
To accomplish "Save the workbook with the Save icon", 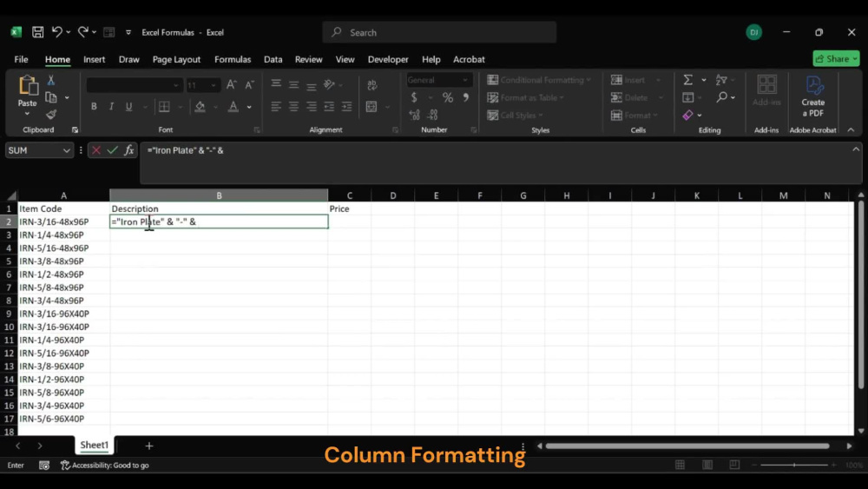I will pos(37,32).
